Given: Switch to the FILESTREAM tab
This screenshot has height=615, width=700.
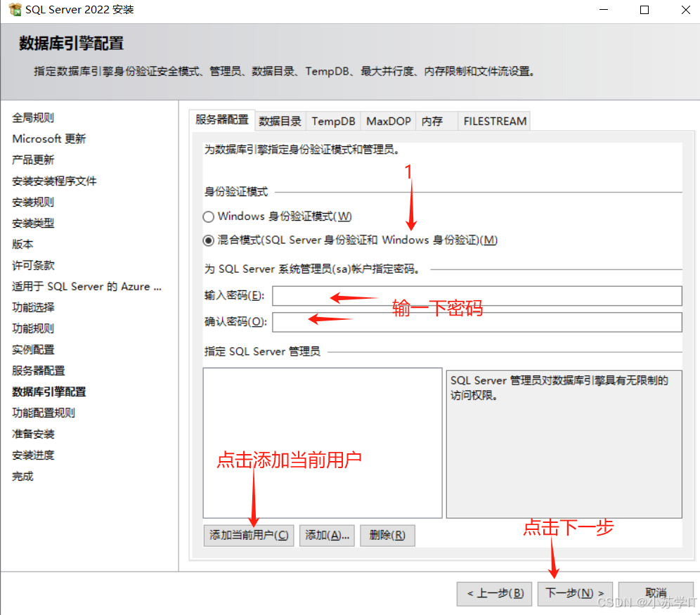Looking at the screenshot, I should pos(495,122).
